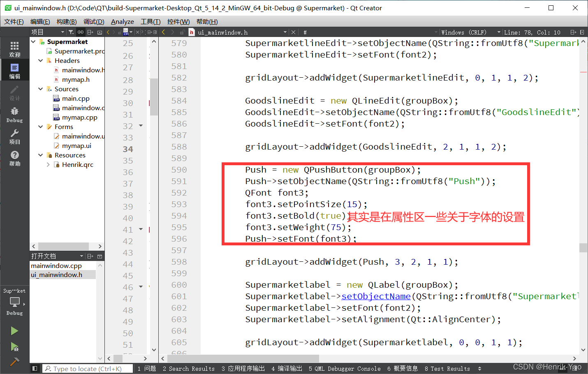Open the 控件(W) menu

tap(178, 21)
